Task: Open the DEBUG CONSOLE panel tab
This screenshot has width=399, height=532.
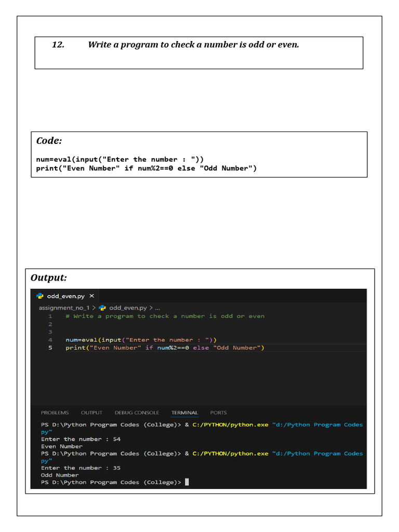Action: (137, 413)
